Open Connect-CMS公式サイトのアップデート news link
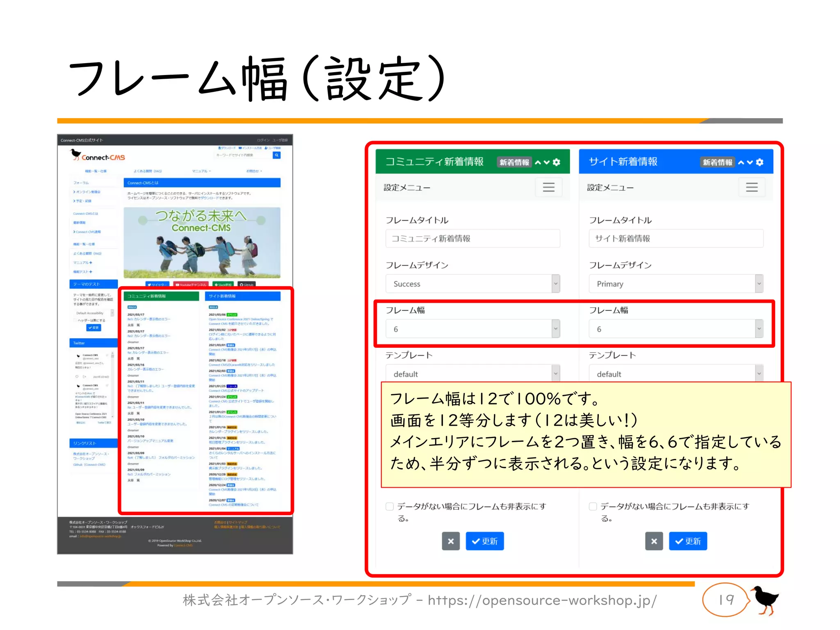840x630 pixels. [236, 390]
